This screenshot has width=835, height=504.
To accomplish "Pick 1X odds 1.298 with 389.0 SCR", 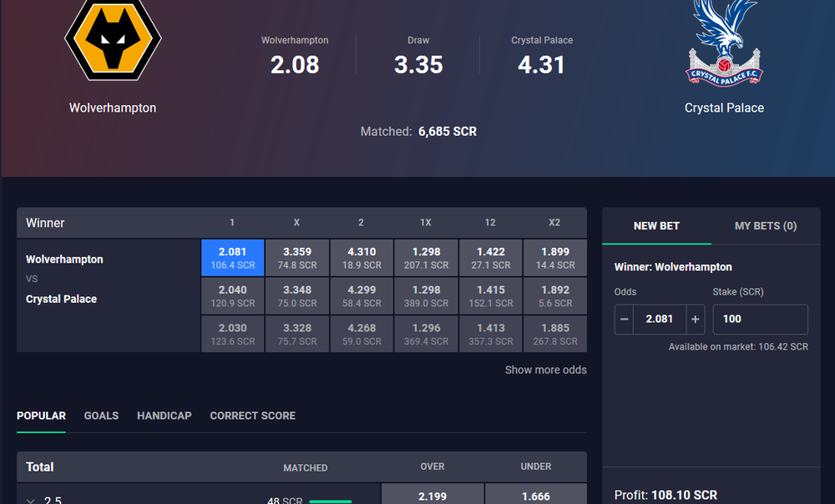I will click(x=426, y=296).
